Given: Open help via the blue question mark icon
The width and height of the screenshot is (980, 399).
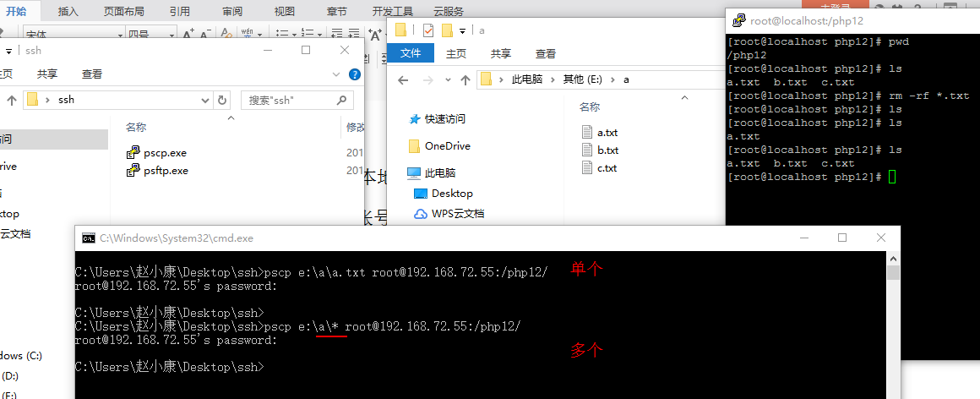Looking at the screenshot, I should 355,74.
